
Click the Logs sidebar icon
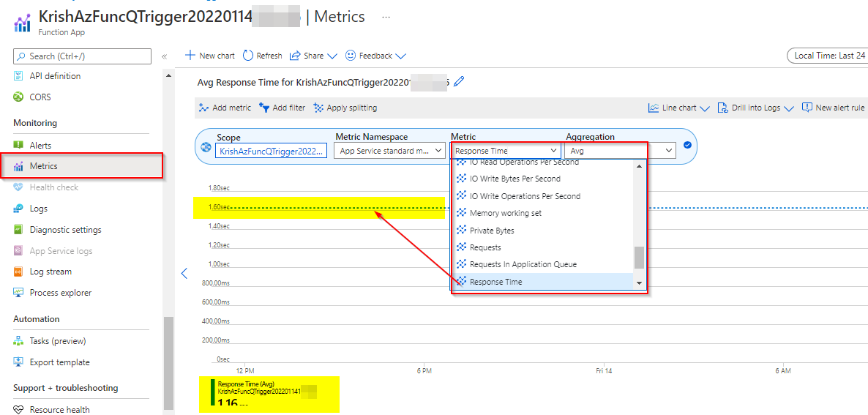[x=18, y=209]
